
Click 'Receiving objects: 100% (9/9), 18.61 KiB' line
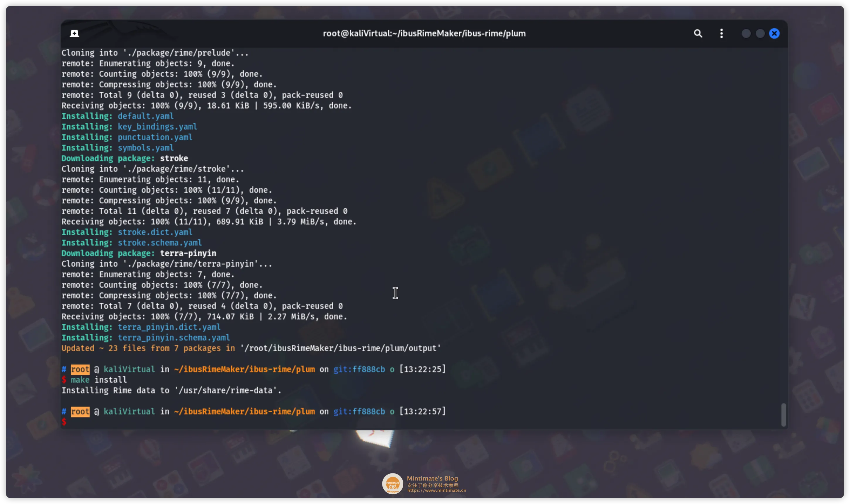point(207,105)
